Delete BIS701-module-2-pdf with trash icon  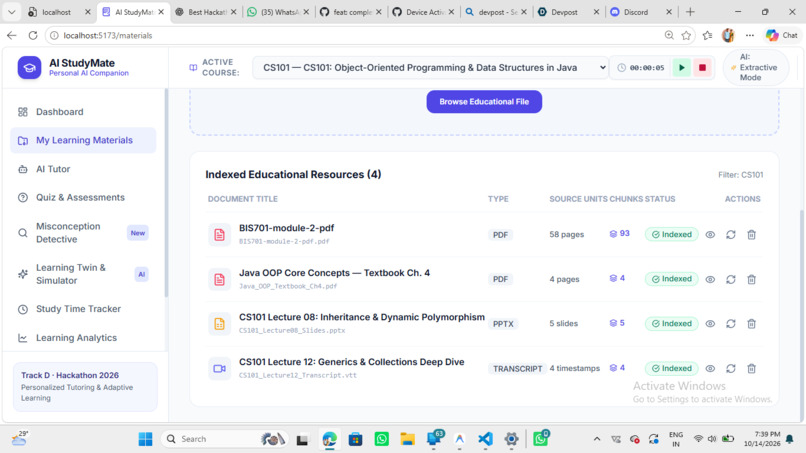point(751,234)
